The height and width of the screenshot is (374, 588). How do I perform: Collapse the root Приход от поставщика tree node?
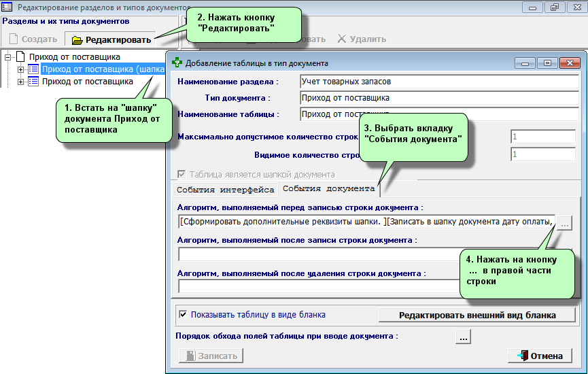click(x=8, y=57)
